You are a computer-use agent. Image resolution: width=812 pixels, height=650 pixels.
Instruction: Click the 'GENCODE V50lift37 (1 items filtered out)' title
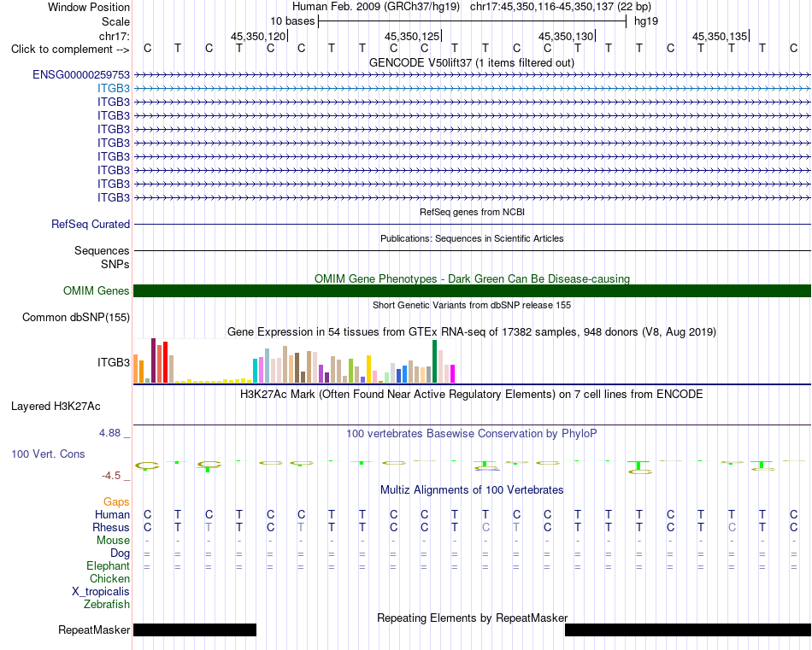coord(472,62)
